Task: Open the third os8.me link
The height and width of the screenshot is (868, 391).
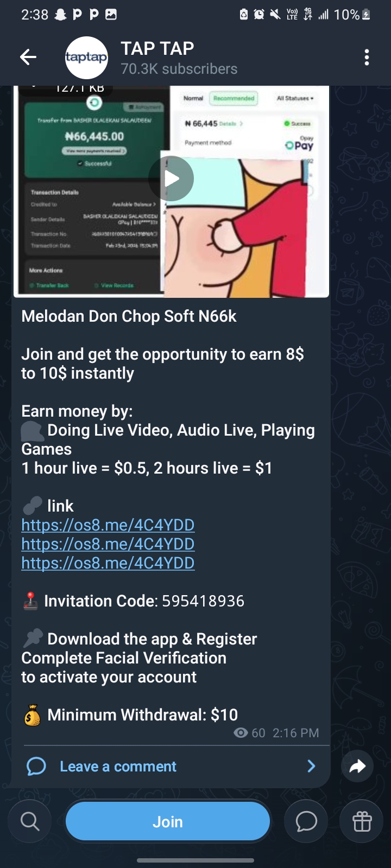Action: point(108,563)
